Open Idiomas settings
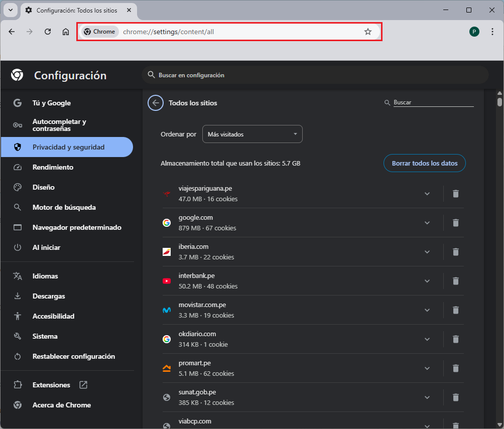Image resolution: width=504 pixels, height=429 pixels. pyautogui.click(x=67, y=276)
